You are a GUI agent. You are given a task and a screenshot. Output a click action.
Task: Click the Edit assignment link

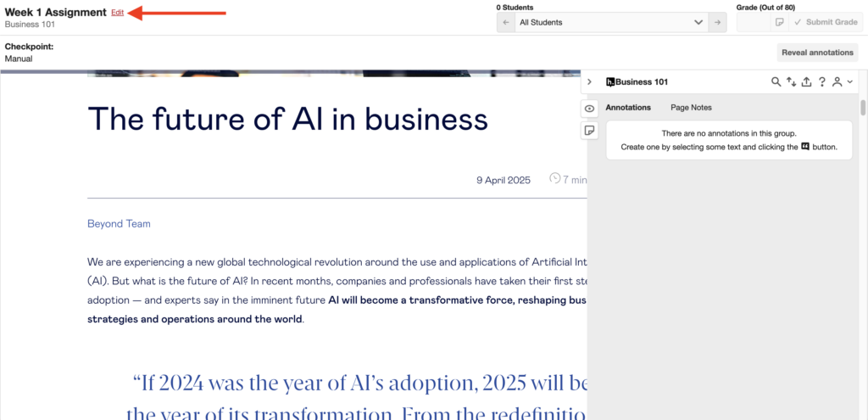click(x=117, y=13)
